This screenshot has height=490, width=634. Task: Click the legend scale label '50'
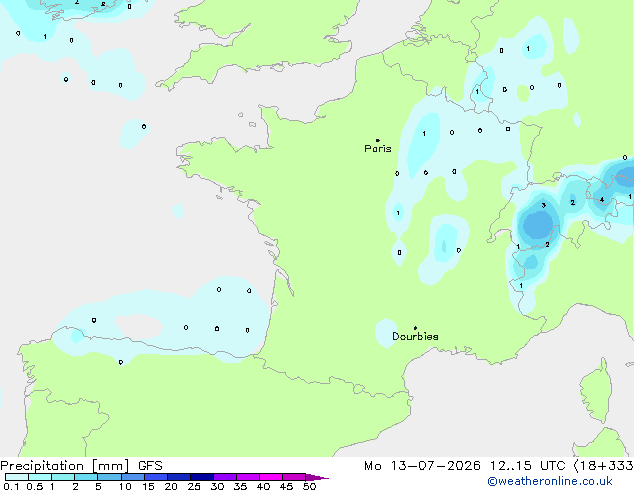pyautogui.click(x=309, y=486)
